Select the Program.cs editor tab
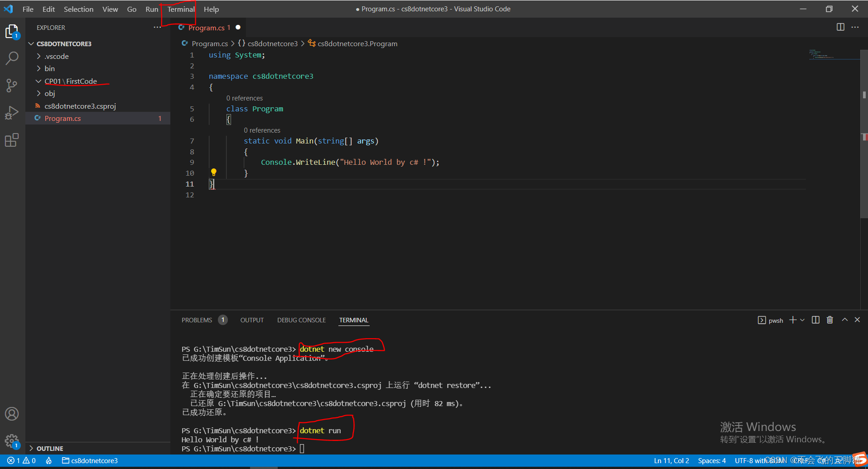Image resolution: width=868 pixels, height=469 pixels. pyautogui.click(x=209, y=28)
